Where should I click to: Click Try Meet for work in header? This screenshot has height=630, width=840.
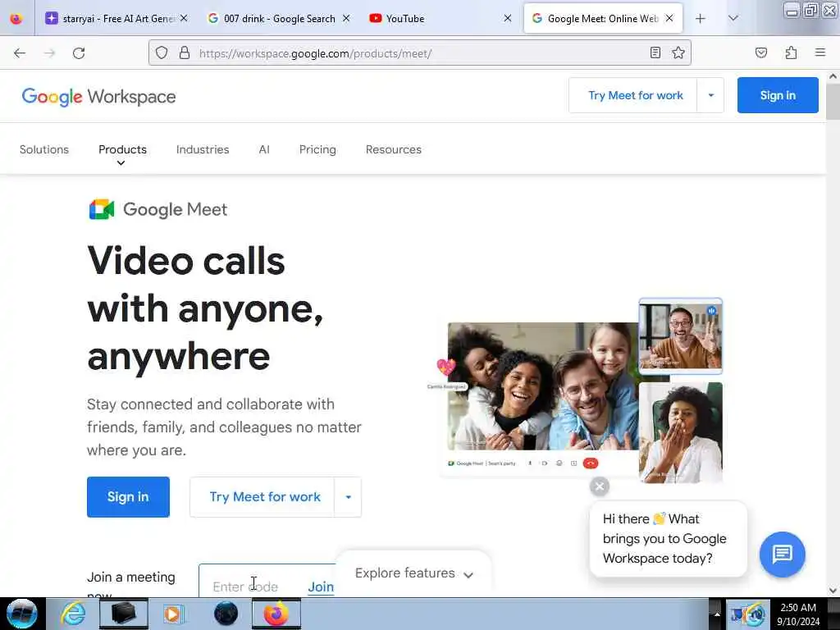[x=636, y=95]
